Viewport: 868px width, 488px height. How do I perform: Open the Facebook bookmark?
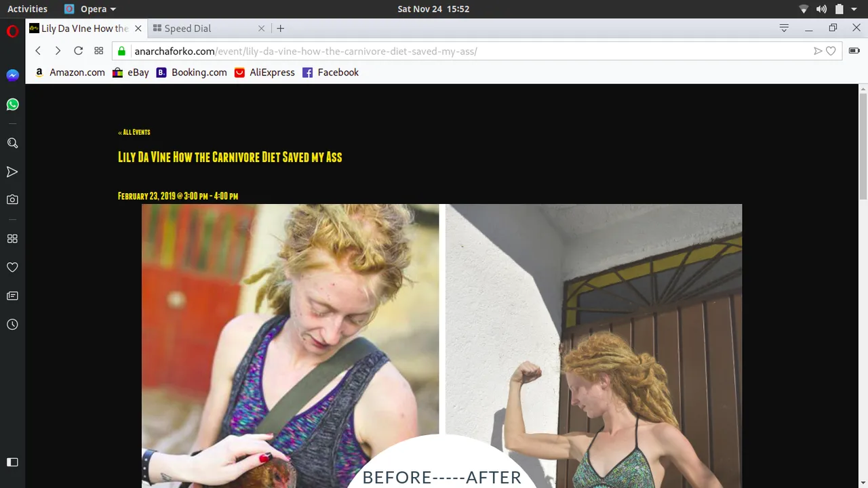point(331,73)
